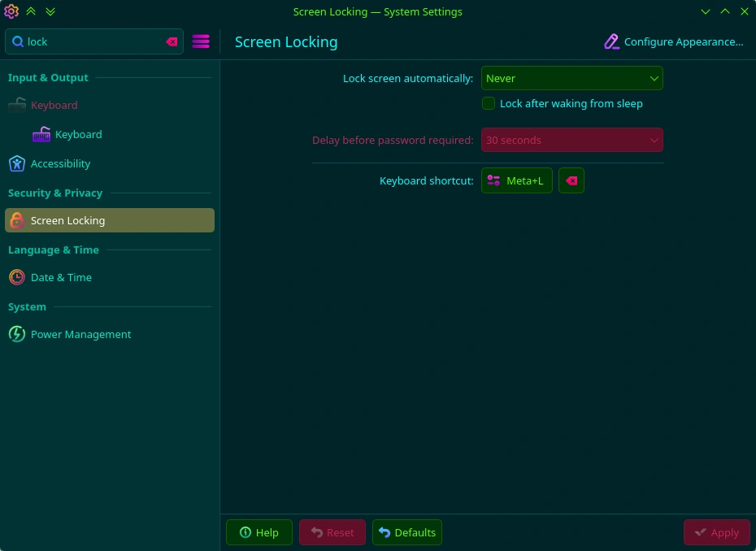Click the Defaults undo arrow icon
The image size is (756, 551).
tap(385, 532)
